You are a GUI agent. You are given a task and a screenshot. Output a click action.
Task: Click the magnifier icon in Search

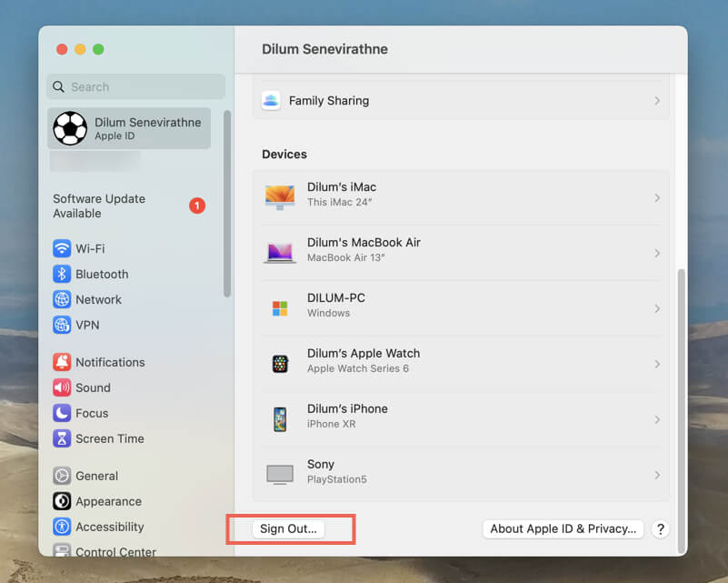58,87
